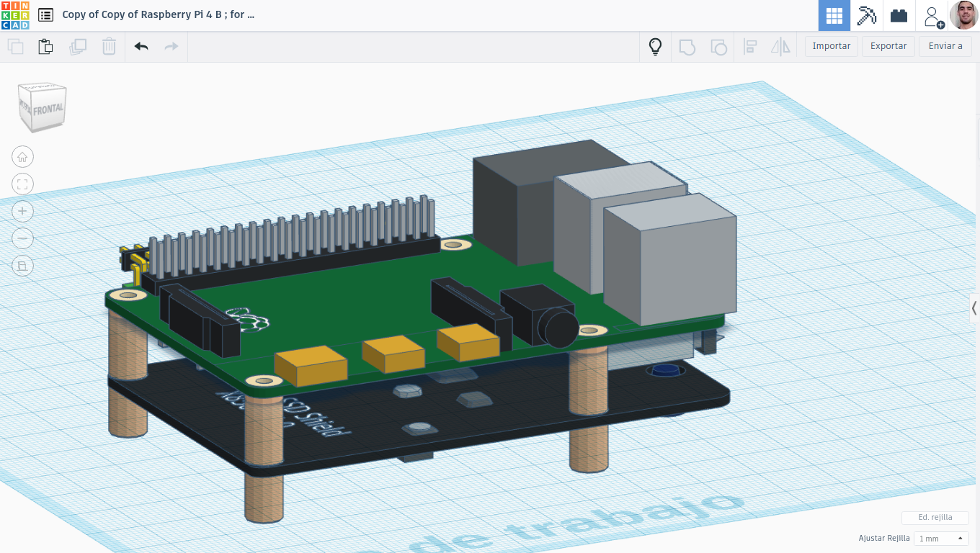The image size is (980, 553).
Task: Click the Mirror flip icon
Action: [781, 47]
